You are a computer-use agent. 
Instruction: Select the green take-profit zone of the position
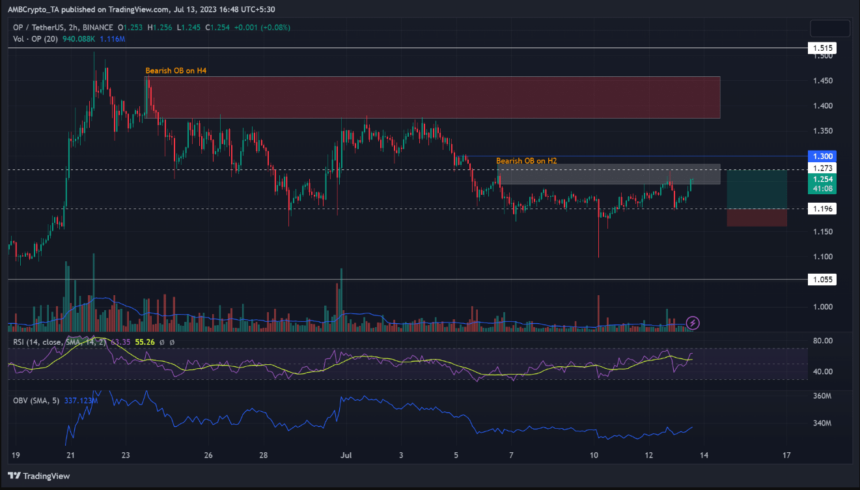(x=756, y=189)
